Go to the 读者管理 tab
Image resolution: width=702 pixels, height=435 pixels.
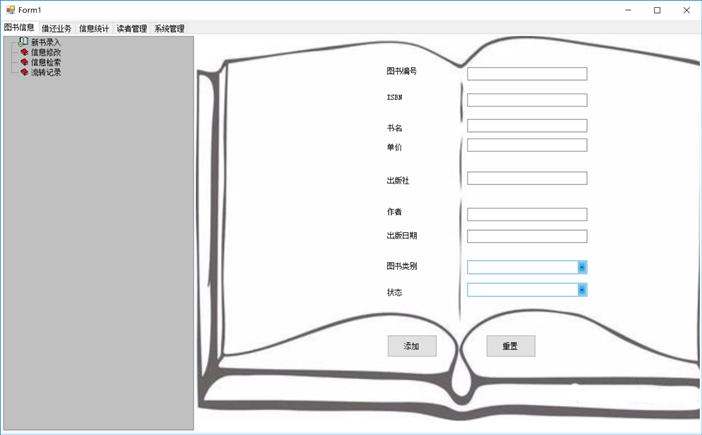[131, 29]
